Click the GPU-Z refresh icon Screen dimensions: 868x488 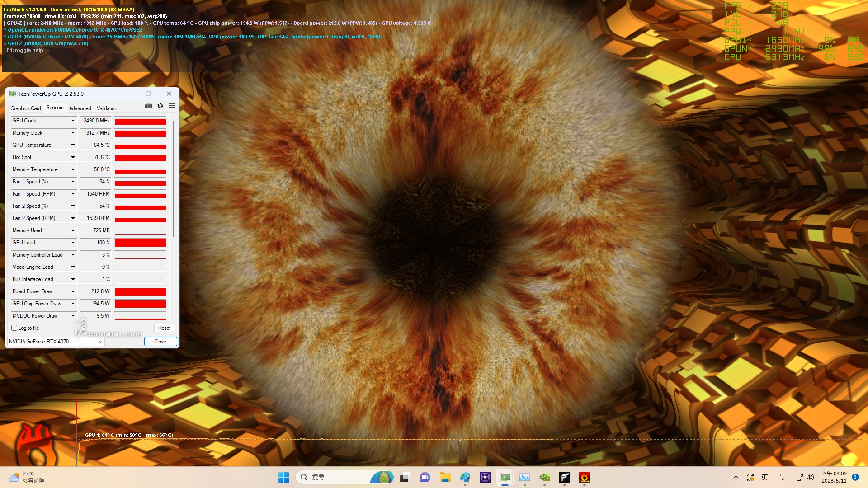[160, 106]
